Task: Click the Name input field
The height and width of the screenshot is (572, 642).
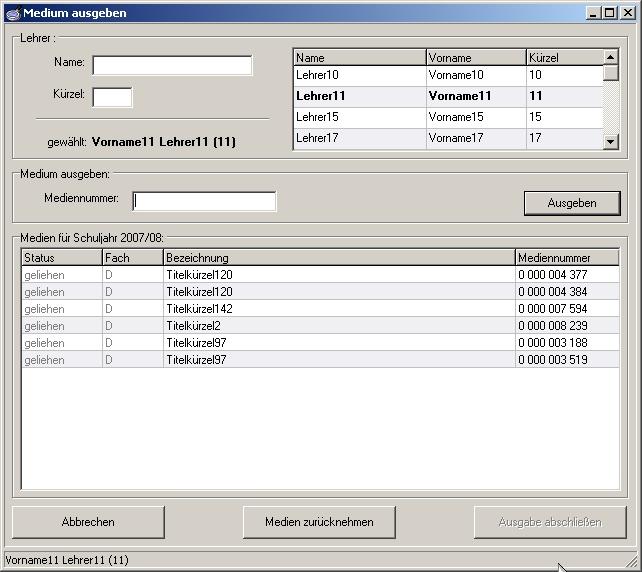Action: pyautogui.click(x=172, y=66)
